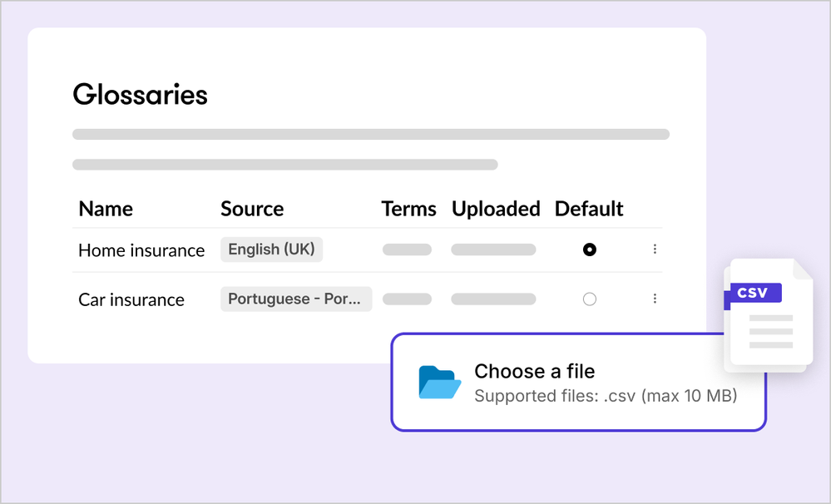Viewport: 831px width, 504px height.
Task: Click the English (UK) source tag
Action: pyautogui.click(x=271, y=250)
